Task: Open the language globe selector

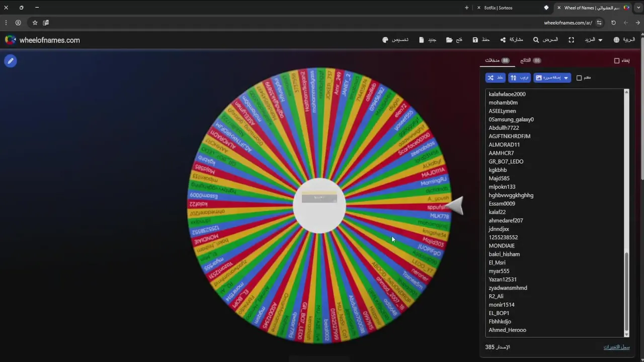Action: point(624,40)
